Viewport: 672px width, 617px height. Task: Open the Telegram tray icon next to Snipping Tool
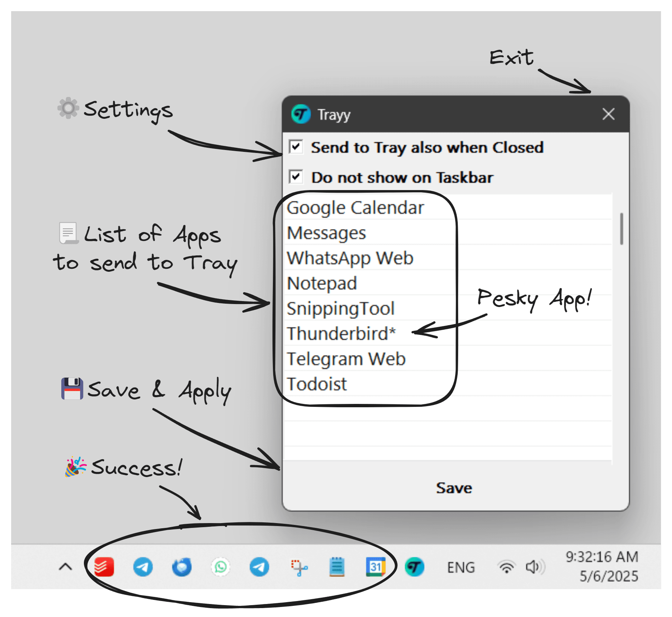click(259, 567)
